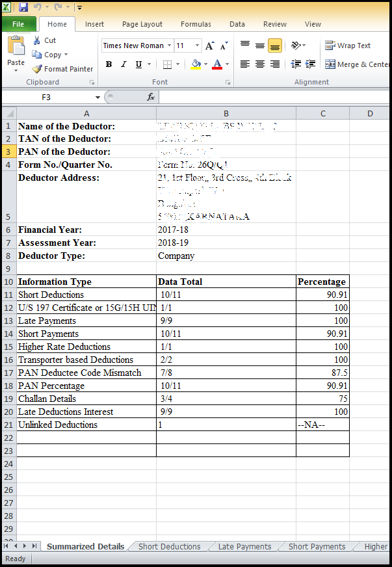The image size is (392, 567).
Task: Open the Short Payments sheet
Action: pyautogui.click(x=317, y=546)
